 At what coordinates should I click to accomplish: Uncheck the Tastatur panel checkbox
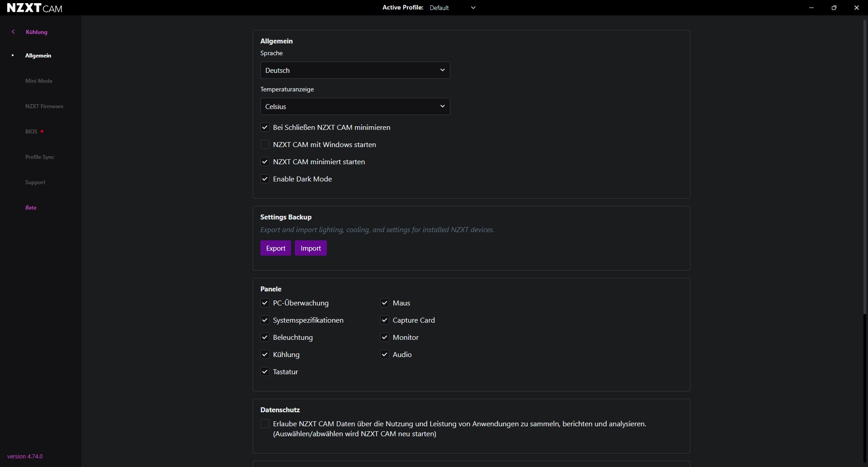click(x=265, y=372)
